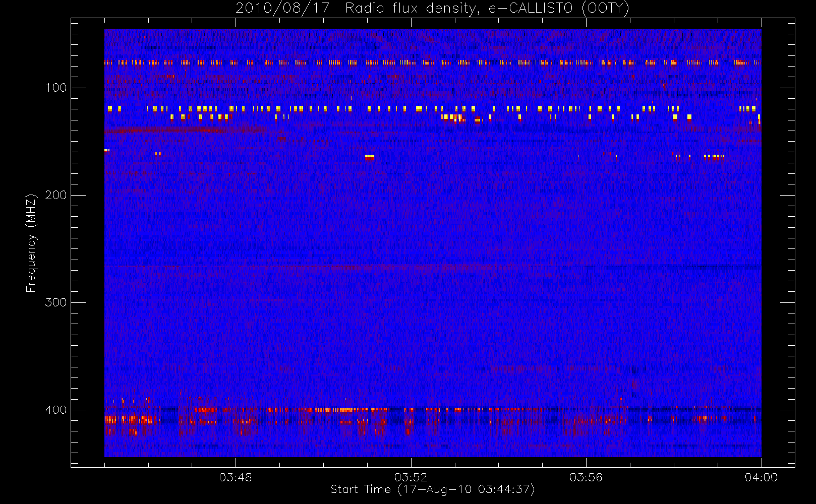Click the plot title "2010/08/17 Radio flux density, e-CALLISTO (OOTY)"

(433, 9)
